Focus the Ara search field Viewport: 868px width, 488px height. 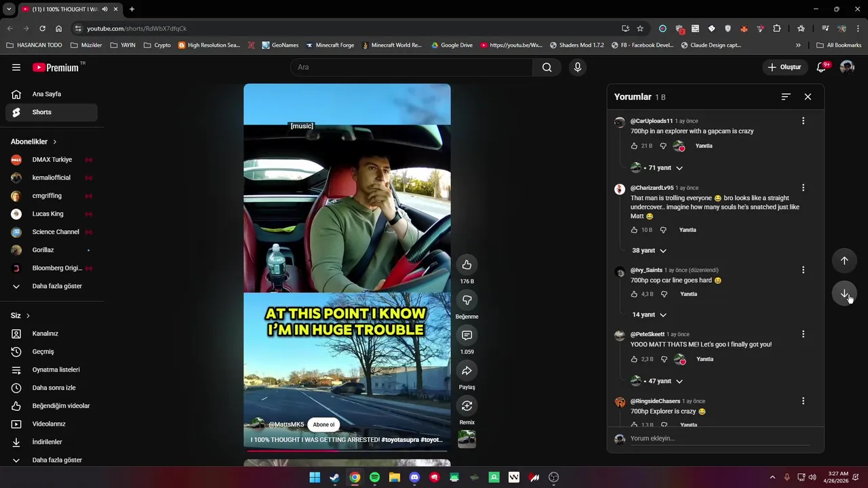pos(412,67)
